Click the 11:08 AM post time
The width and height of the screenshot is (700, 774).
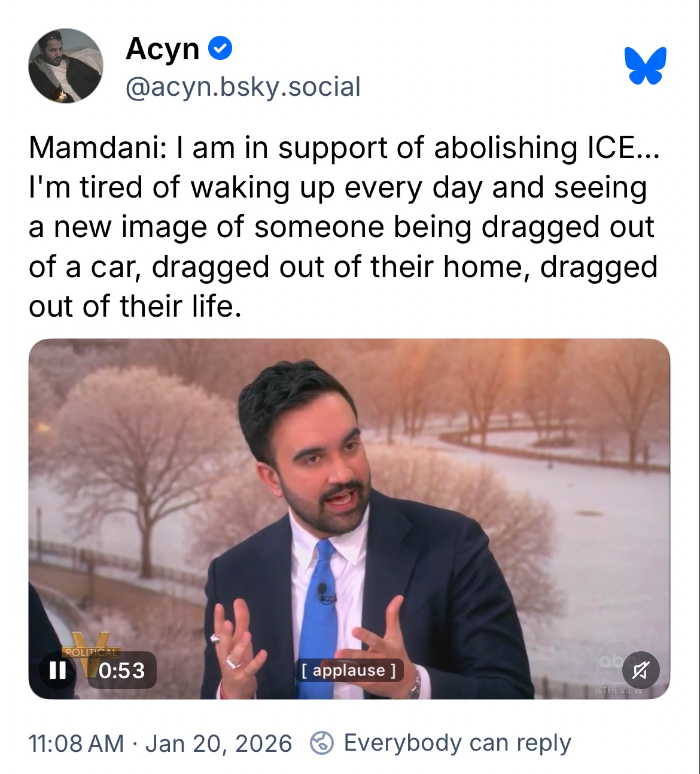76,743
